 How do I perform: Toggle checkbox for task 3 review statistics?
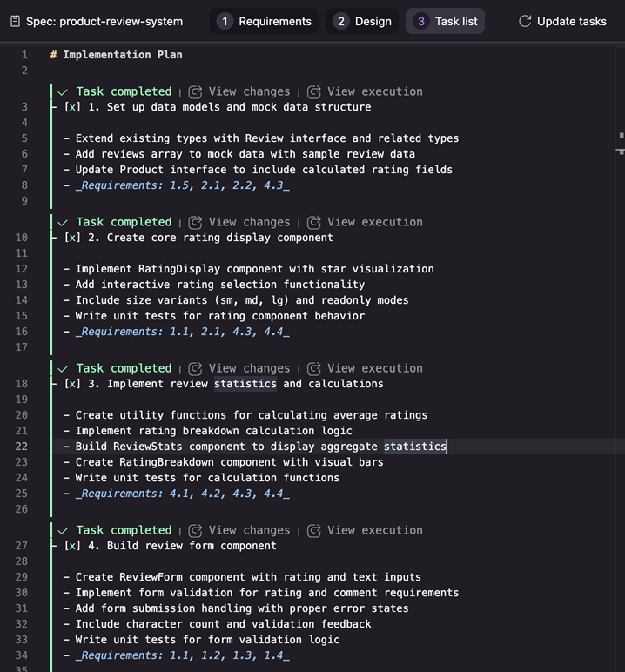[72, 384]
